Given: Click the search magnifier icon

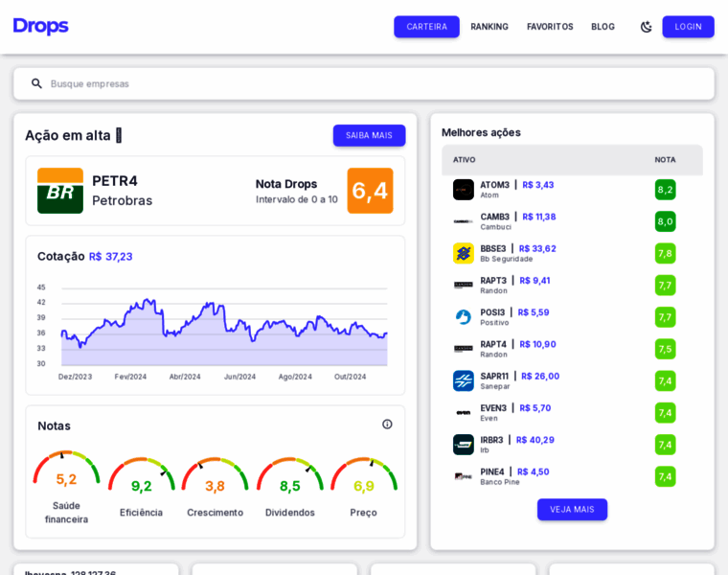Looking at the screenshot, I should (x=36, y=83).
